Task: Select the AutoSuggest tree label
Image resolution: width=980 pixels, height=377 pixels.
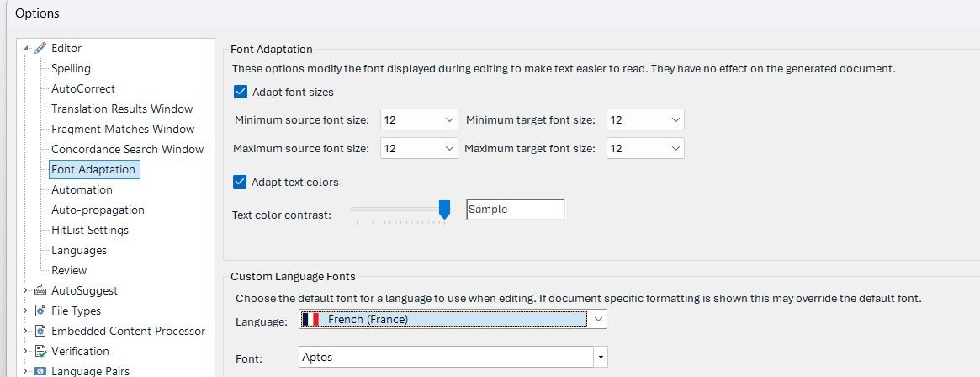Action: pyautogui.click(x=84, y=290)
